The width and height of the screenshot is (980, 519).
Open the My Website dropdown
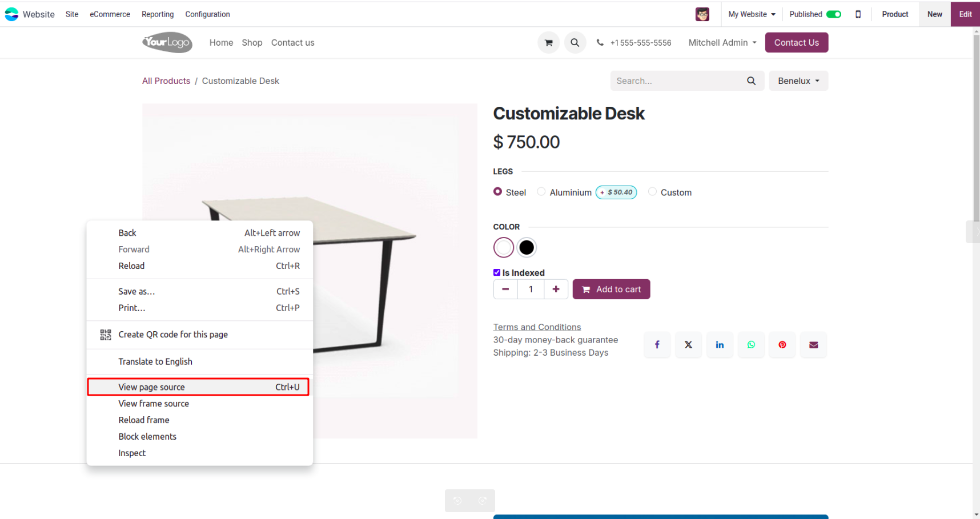[x=752, y=14]
